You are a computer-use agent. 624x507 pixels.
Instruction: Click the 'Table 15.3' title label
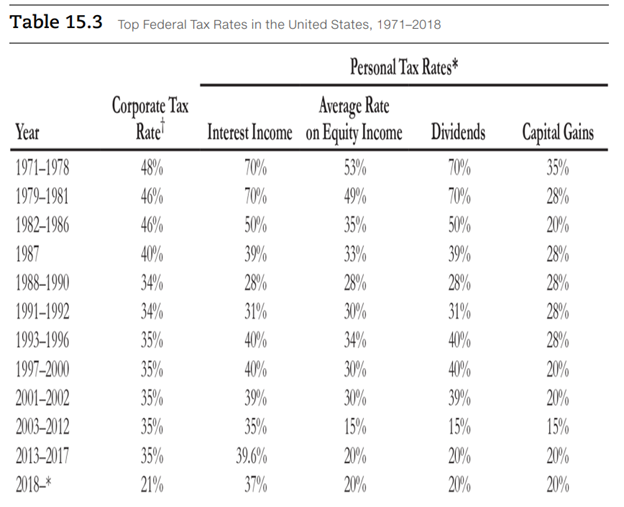point(56,22)
